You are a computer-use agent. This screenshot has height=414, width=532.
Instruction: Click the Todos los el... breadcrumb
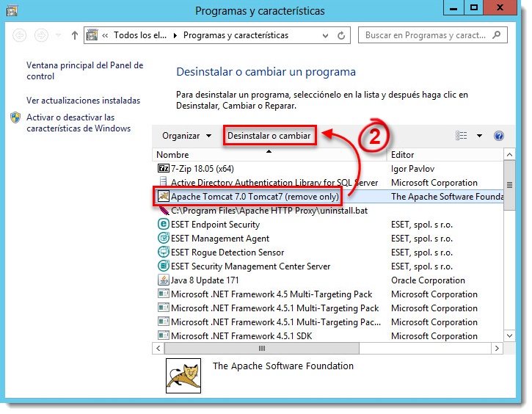point(140,35)
